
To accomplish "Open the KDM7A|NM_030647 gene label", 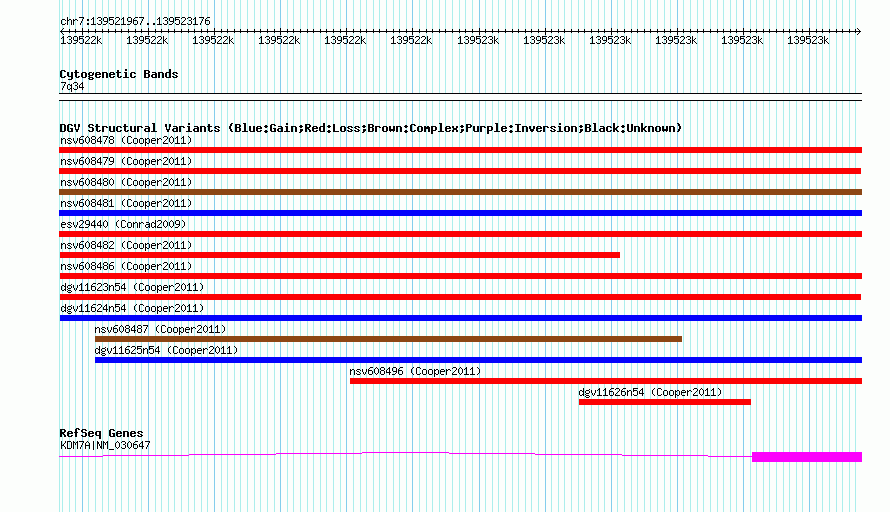I will (x=105, y=446).
